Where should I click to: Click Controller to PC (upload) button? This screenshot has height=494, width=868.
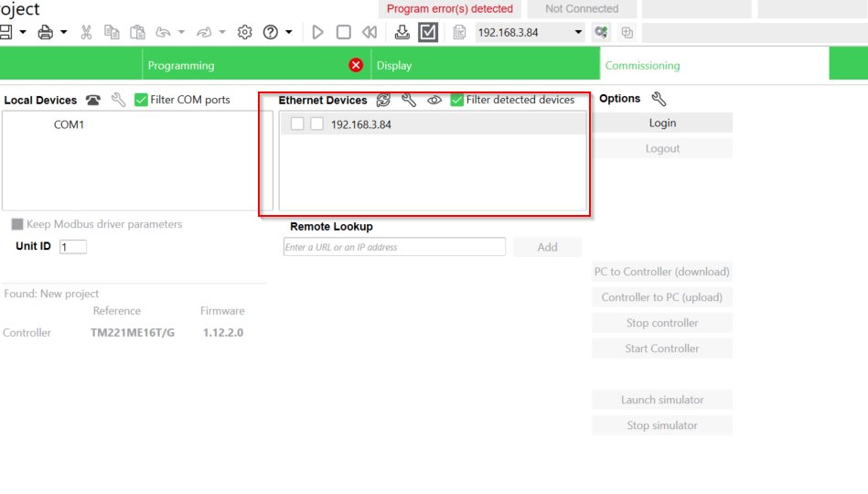662,297
